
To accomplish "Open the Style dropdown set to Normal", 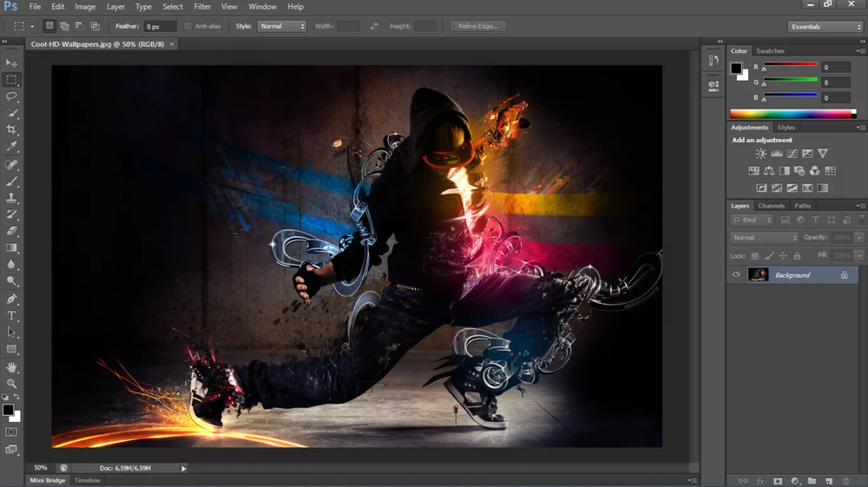I will [281, 26].
